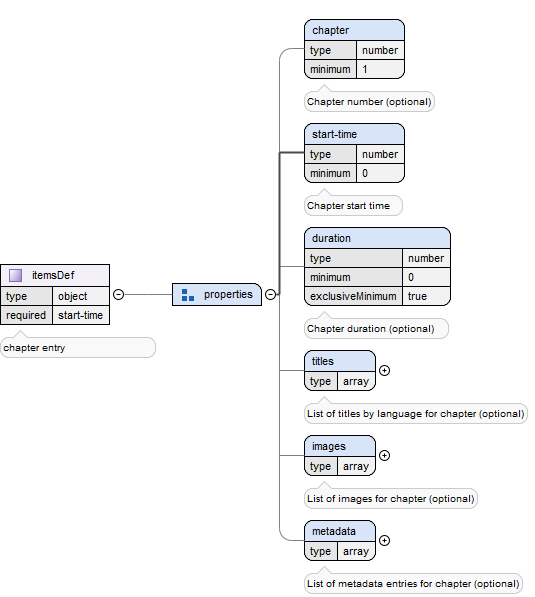Collapse the itemsDef node
This screenshot has width=535, height=597.
click(x=118, y=294)
